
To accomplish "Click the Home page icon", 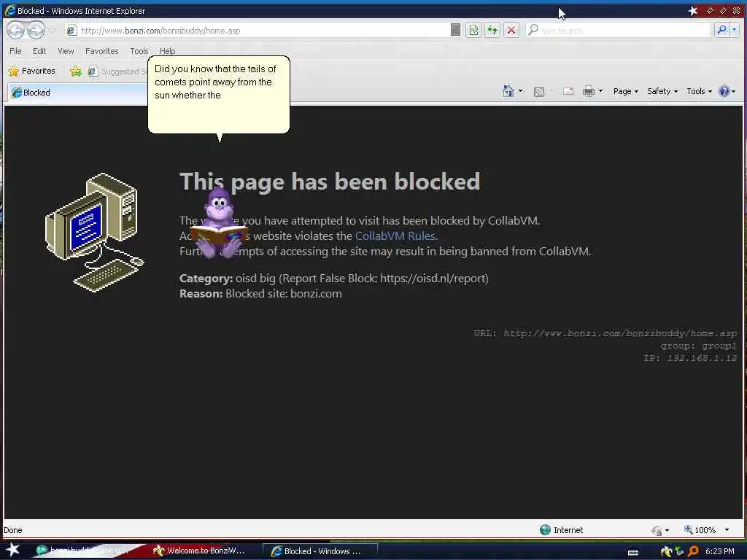I will (508, 91).
